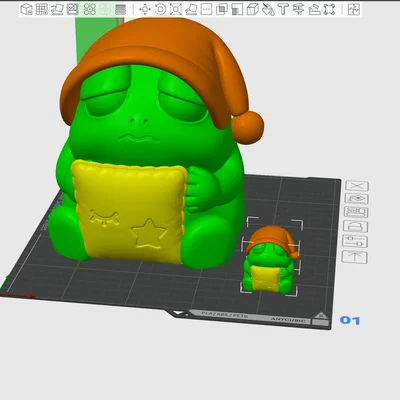
Task: Click the four-circle split to objects icon
Action: [90, 9]
